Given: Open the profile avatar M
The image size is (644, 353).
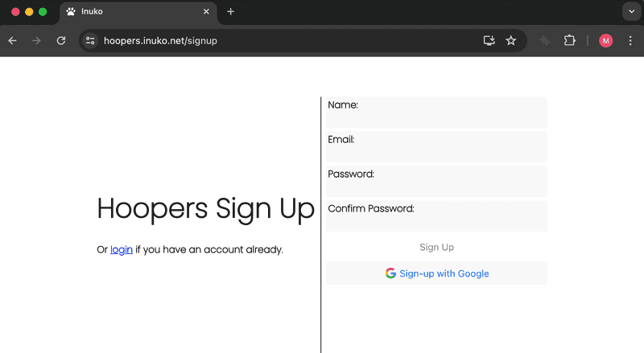Looking at the screenshot, I should [x=606, y=41].
